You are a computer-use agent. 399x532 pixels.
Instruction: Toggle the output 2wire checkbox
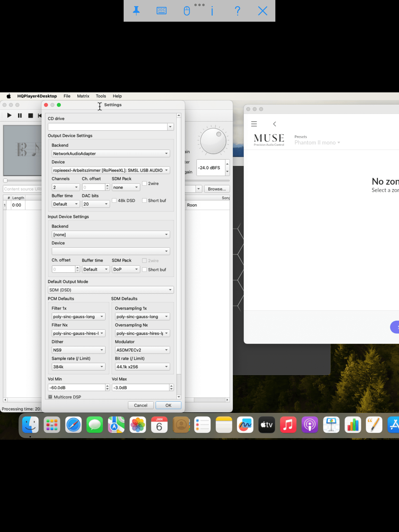tap(145, 183)
